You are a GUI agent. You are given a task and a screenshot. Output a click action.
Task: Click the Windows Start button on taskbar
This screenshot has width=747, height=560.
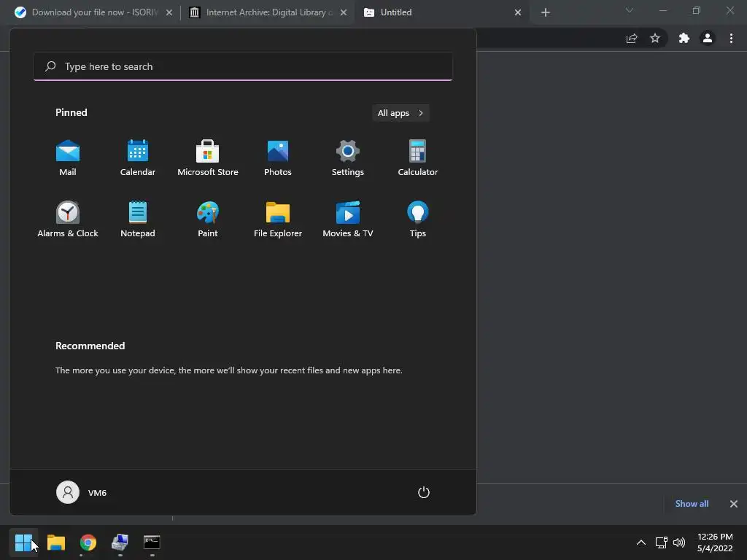pos(23,542)
